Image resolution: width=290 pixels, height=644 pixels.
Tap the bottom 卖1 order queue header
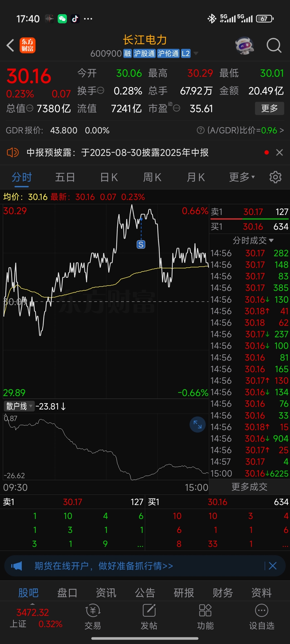pyautogui.click(x=73, y=502)
